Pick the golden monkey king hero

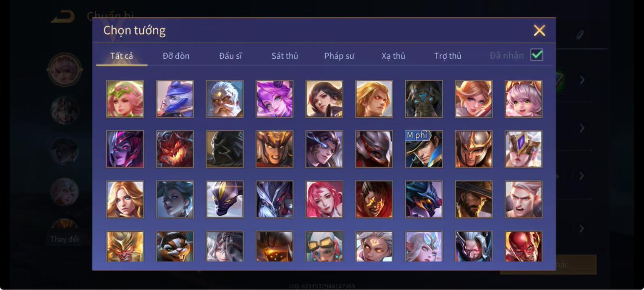point(125,246)
